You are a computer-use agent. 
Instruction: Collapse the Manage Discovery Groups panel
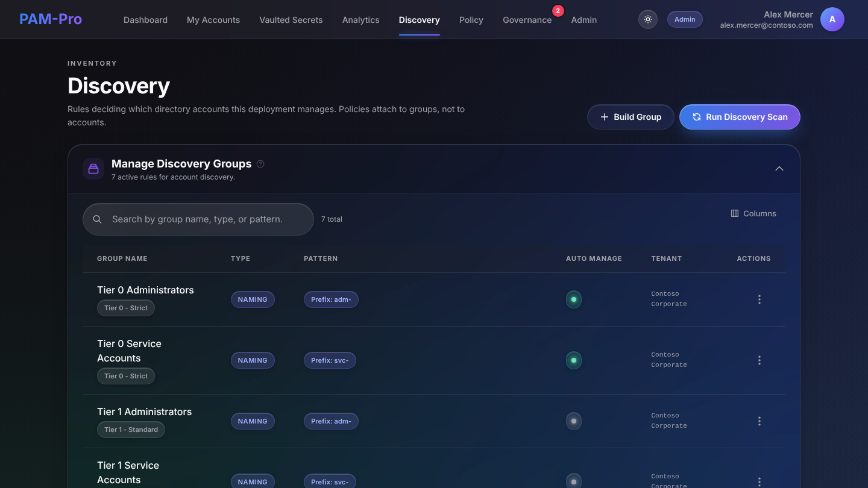point(779,169)
